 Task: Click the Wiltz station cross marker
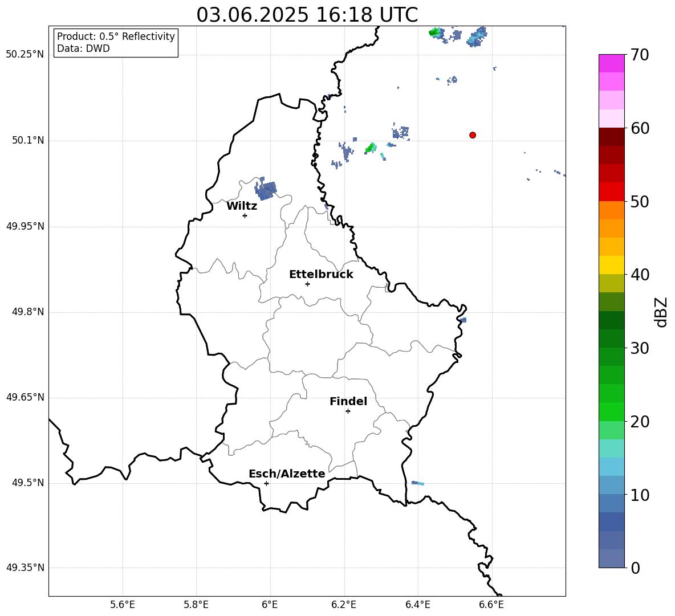[x=245, y=215]
